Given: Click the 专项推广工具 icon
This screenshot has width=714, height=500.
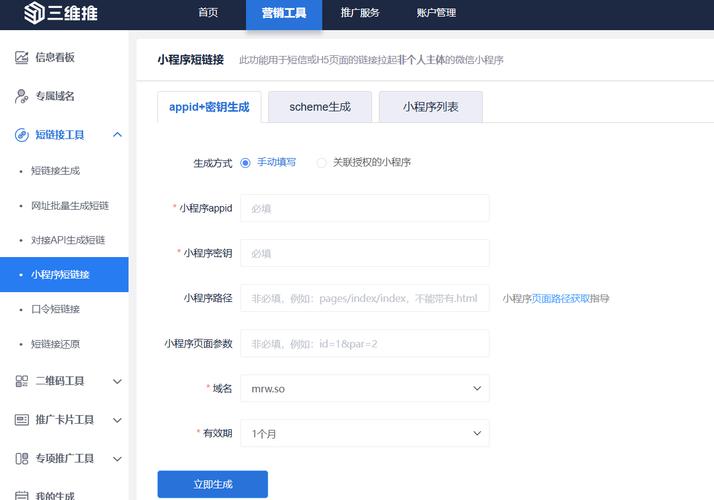Looking at the screenshot, I should [21, 459].
